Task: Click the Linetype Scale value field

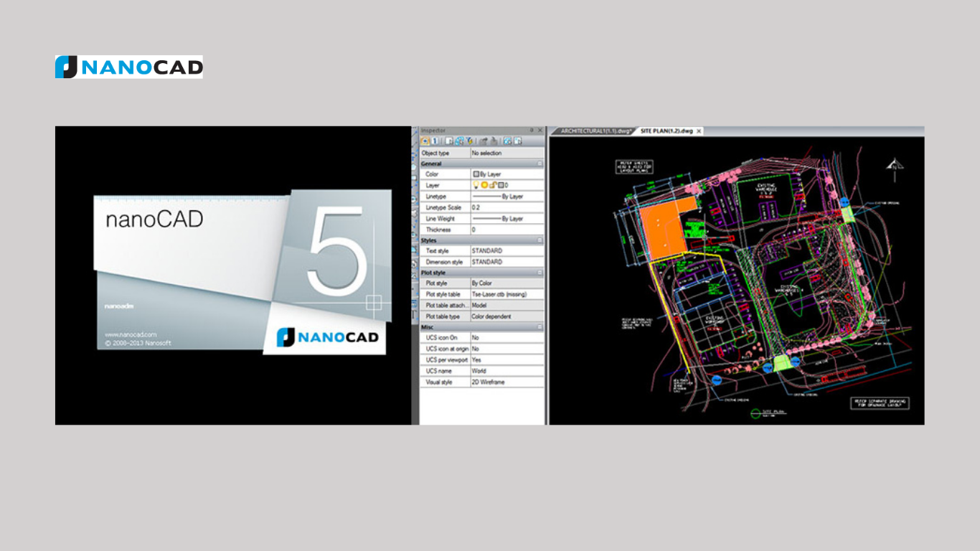Action: [x=506, y=207]
